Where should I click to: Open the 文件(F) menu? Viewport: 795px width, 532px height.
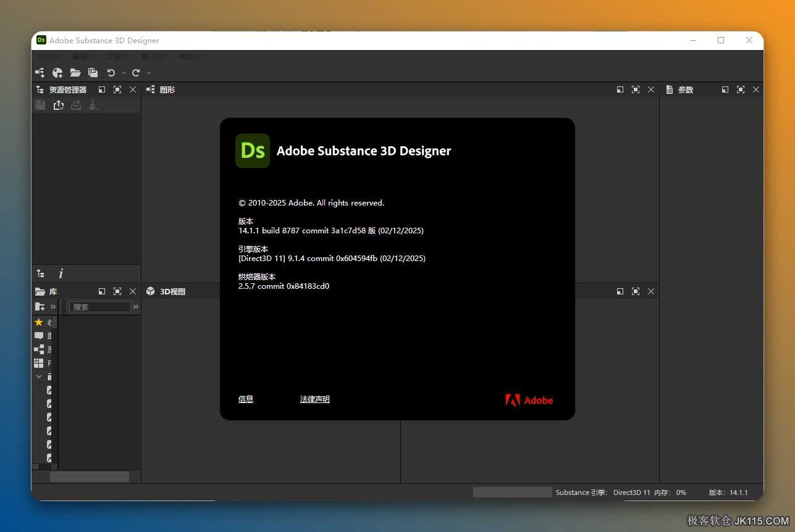(48, 57)
